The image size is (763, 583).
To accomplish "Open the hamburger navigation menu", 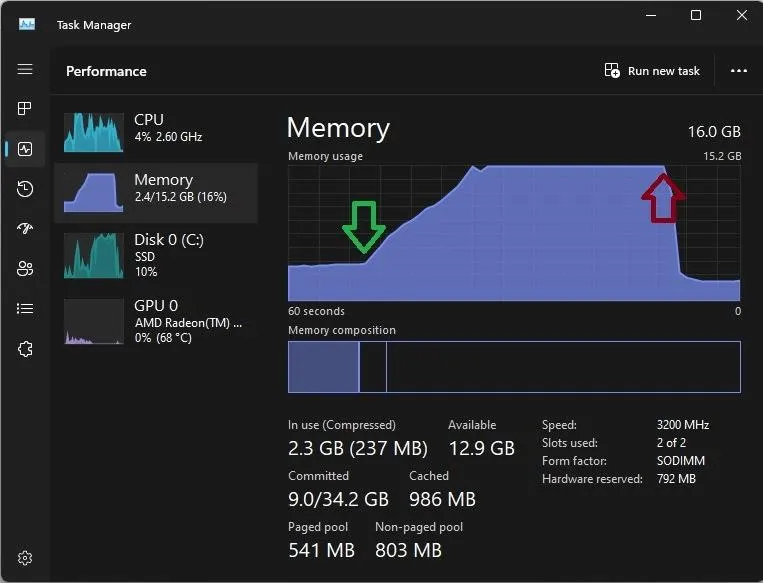I will coord(25,69).
